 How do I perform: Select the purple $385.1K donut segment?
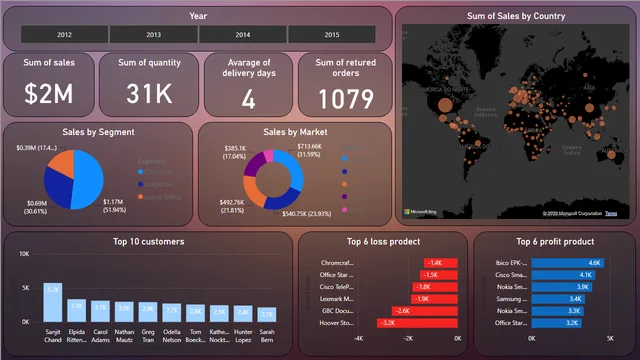(253, 163)
